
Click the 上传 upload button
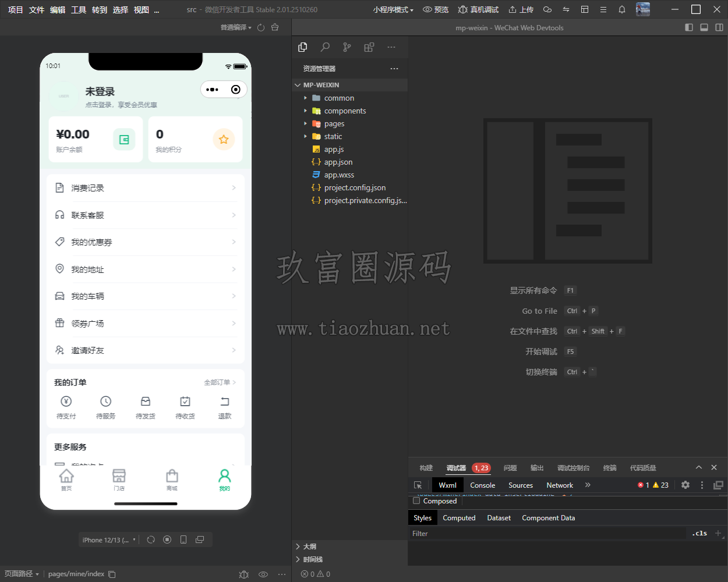tap(521, 9)
